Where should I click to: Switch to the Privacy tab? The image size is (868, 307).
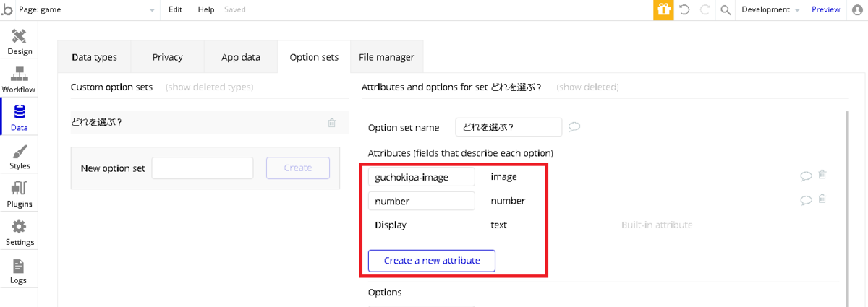167,57
